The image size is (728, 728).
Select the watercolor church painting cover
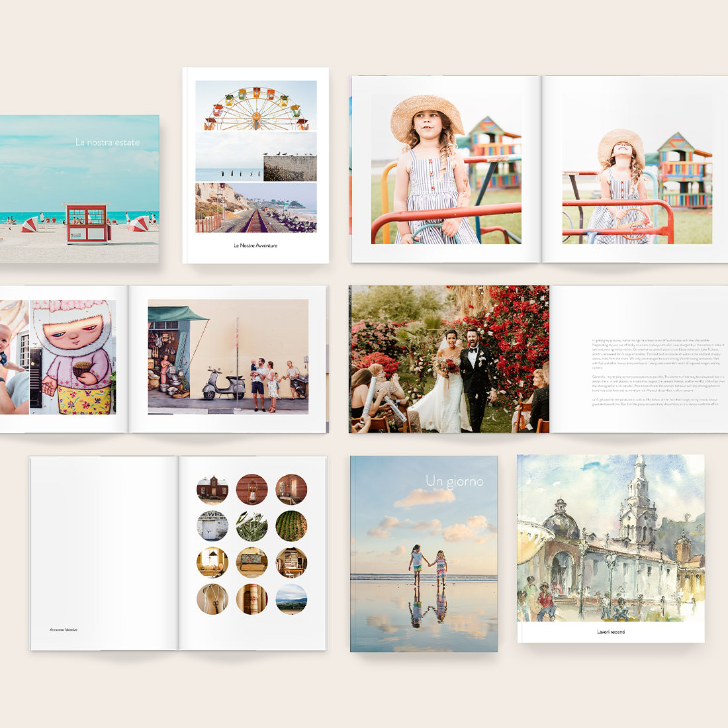click(610, 538)
